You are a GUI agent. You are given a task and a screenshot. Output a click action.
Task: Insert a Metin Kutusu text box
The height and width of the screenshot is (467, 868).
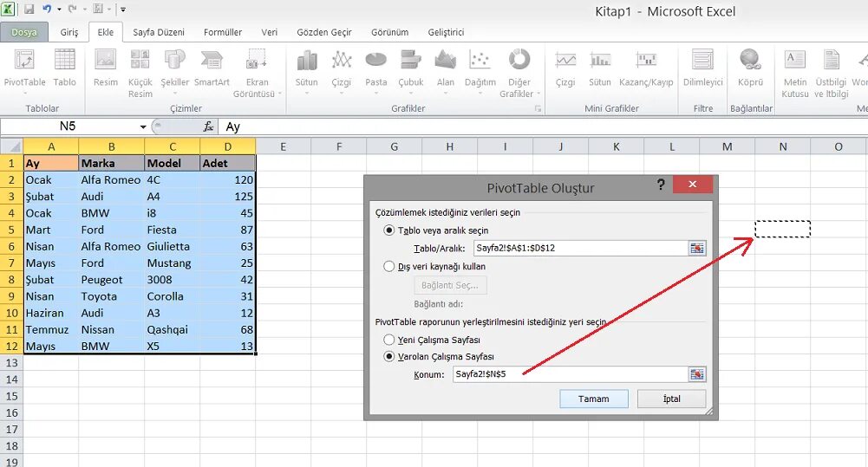tap(795, 74)
